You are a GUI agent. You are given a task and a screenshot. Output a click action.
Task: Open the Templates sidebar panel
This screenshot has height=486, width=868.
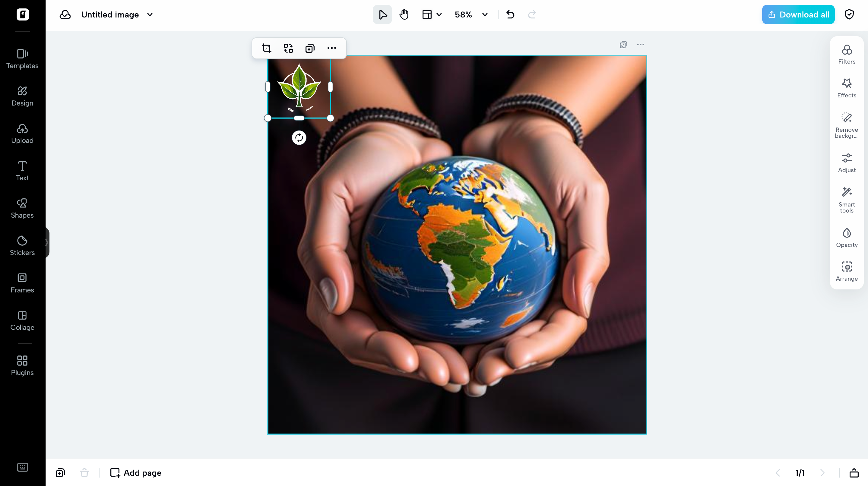point(22,58)
